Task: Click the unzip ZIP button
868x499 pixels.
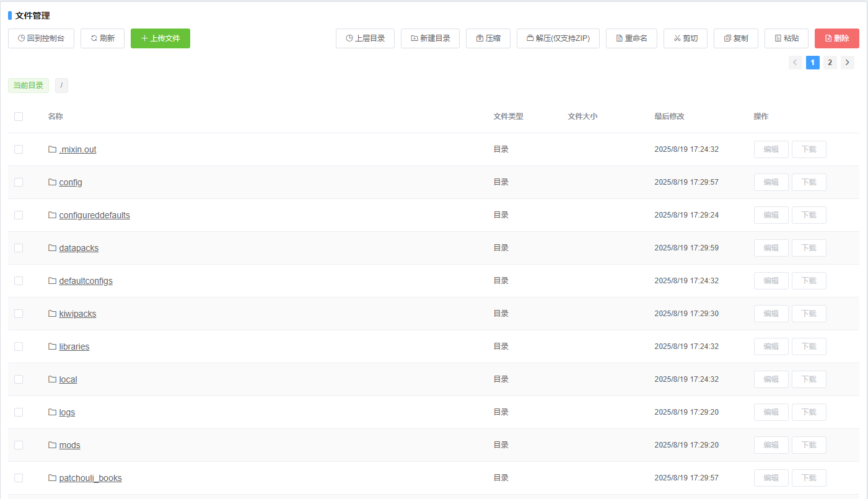Action: pyautogui.click(x=558, y=38)
